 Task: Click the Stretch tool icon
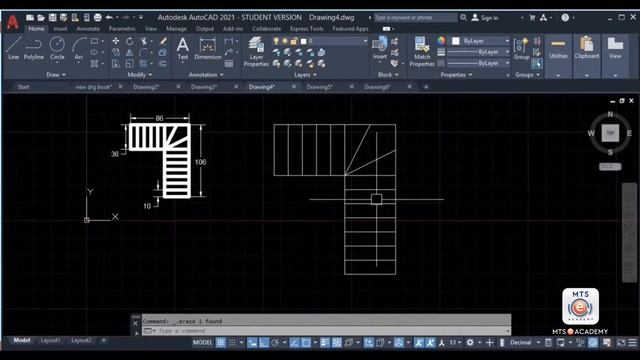coord(116,64)
